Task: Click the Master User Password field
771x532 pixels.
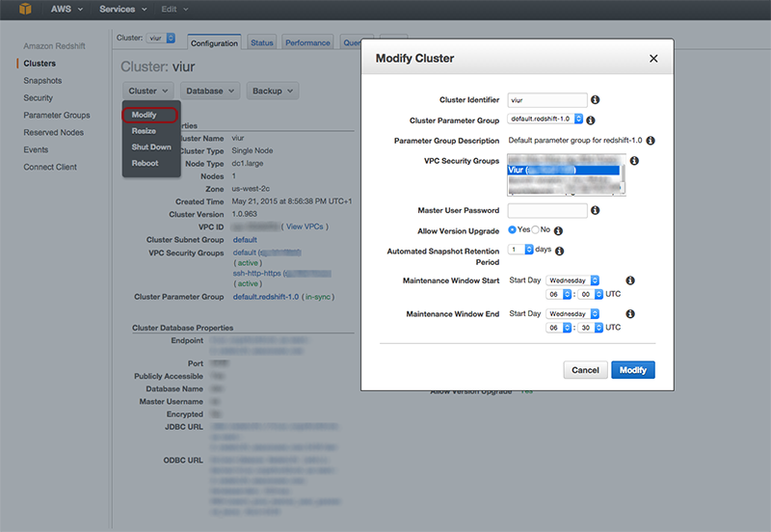Action: (547, 211)
